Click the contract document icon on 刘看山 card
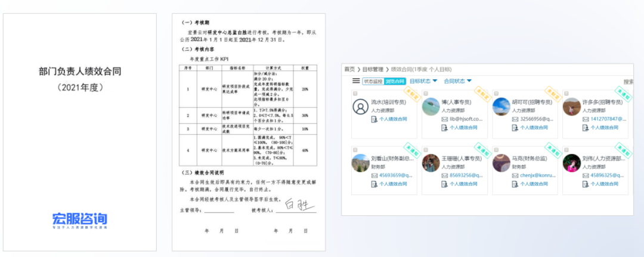Screen dimensions: 644x257 [x=374, y=184]
